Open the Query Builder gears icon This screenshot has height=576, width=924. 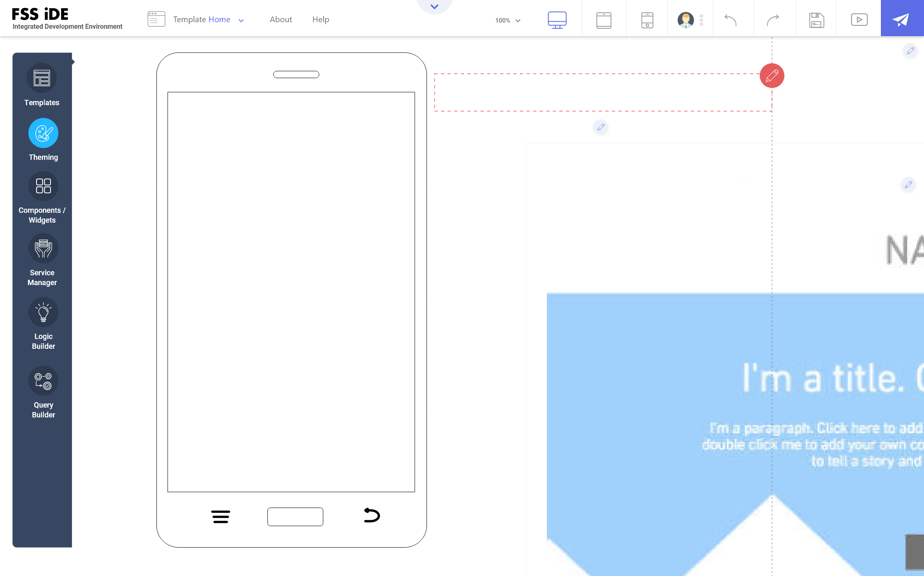click(43, 380)
